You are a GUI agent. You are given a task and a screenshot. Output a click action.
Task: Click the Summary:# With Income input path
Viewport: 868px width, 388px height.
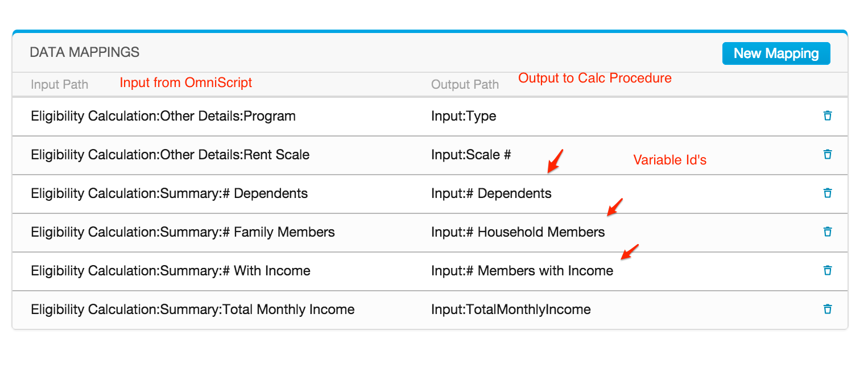coord(171,271)
